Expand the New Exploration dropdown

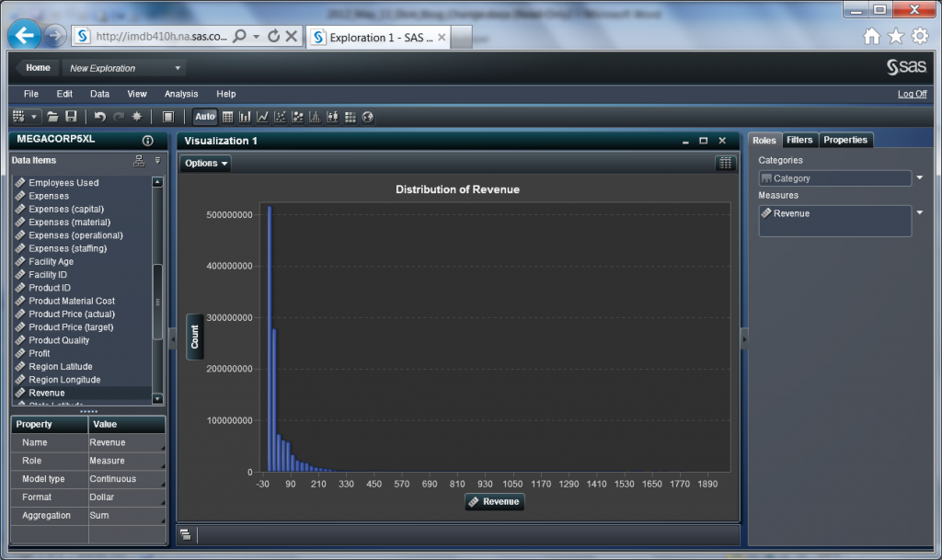click(x=178, y=68)
